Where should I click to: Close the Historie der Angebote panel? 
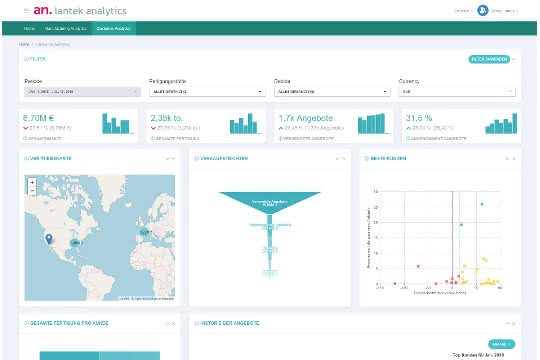tap(513, 323)
